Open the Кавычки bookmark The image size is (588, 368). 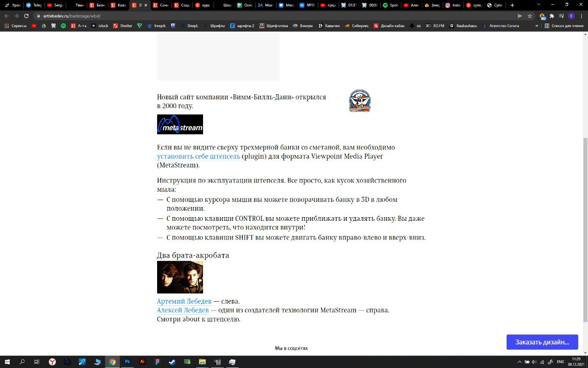click(x=329, y=26)
